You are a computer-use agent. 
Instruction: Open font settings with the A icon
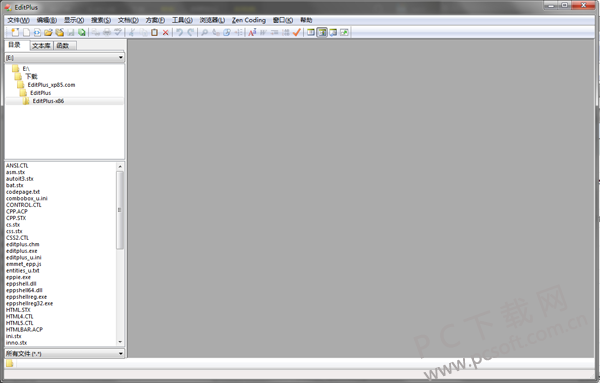click(x=252, y=33)
